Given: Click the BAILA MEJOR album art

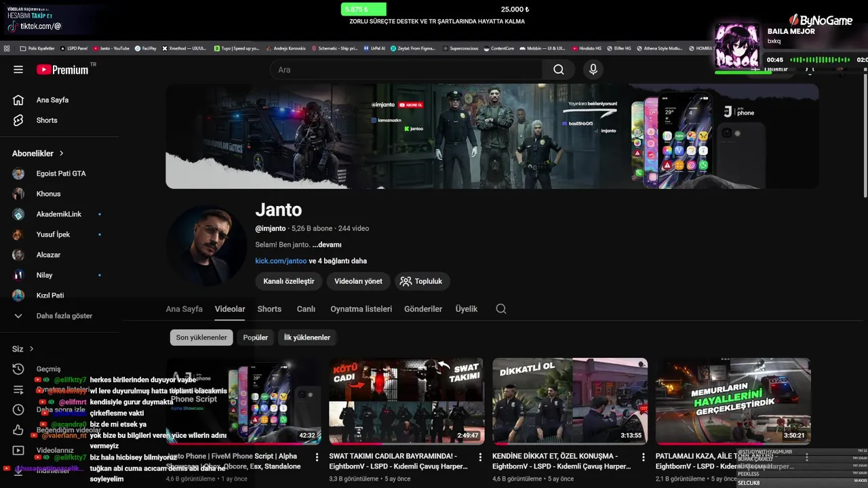Looking at the screenshot, I should 737,47.
